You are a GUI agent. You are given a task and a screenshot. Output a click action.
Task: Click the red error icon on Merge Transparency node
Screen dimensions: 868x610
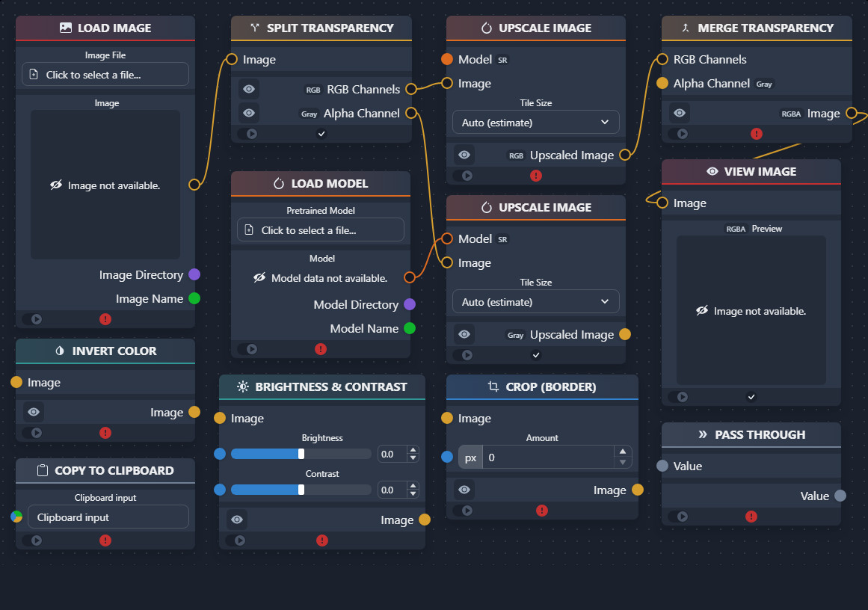(756, 134)
